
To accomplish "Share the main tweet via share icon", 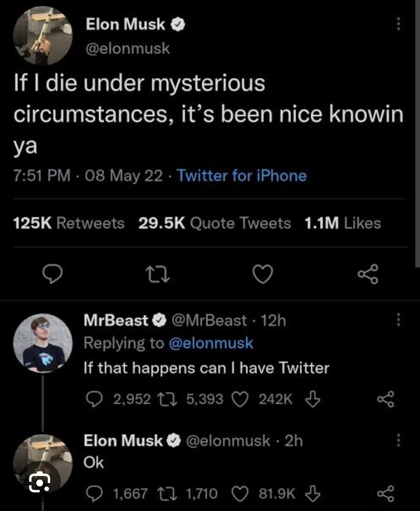I will [367, 274].
